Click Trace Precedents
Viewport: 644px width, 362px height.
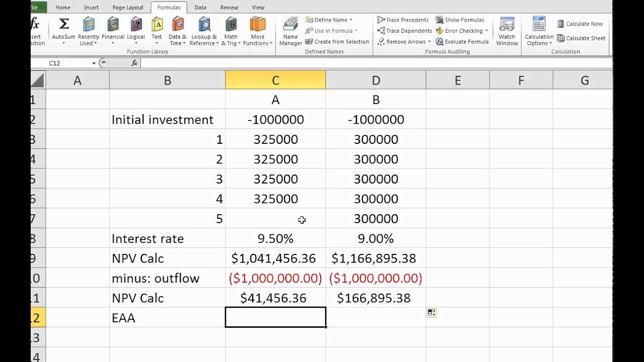click(x=403, y=20)
